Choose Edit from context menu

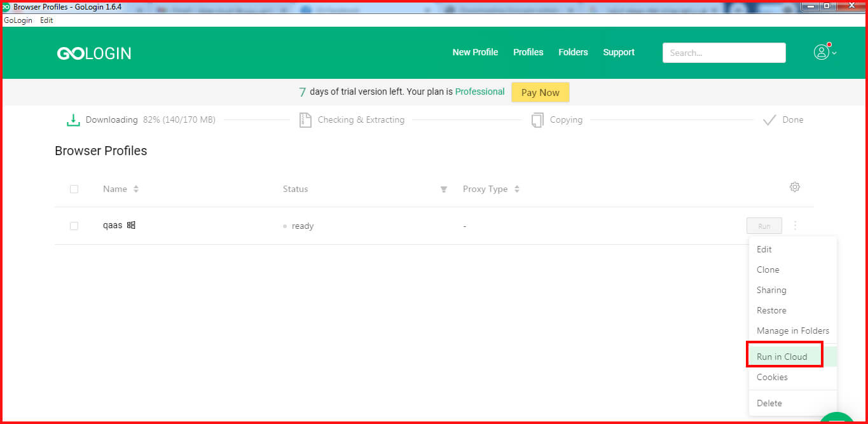(793, 249)
